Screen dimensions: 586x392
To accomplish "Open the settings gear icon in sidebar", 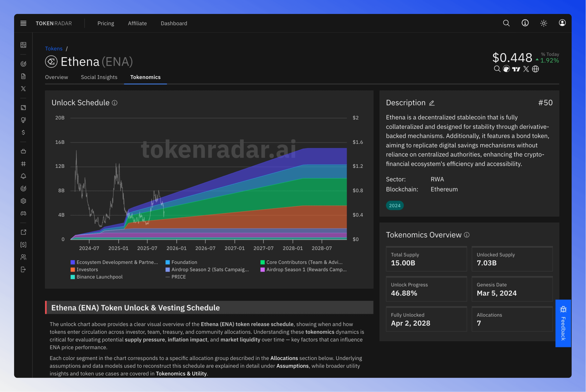I will [23, 201].
